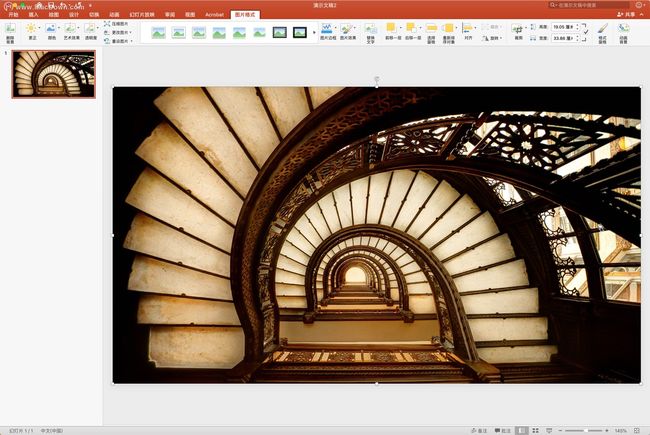This screenshot has height=435, width=650.
Task: Open the Picture Border dropdown arrow
Action: [335, 28]
